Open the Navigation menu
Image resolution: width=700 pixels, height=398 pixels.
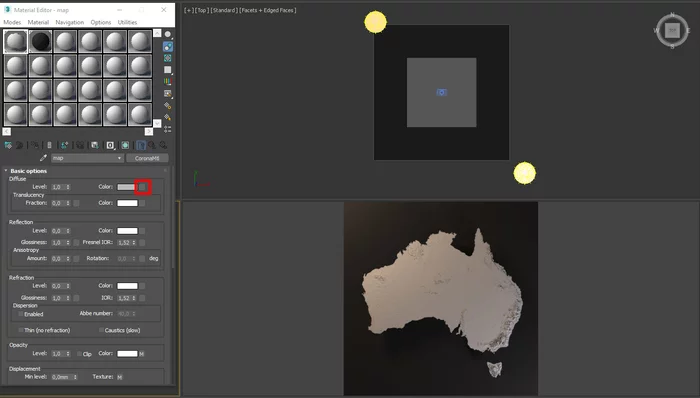(69, 22)
